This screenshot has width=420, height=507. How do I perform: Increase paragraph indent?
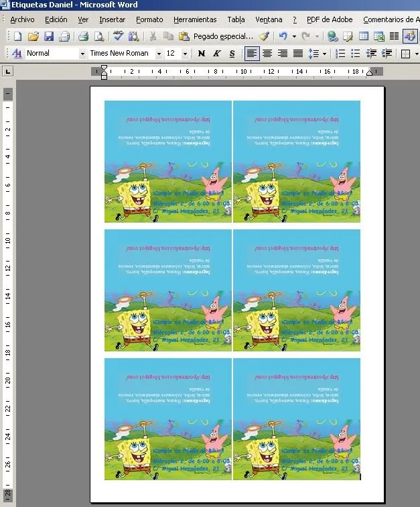387,54
